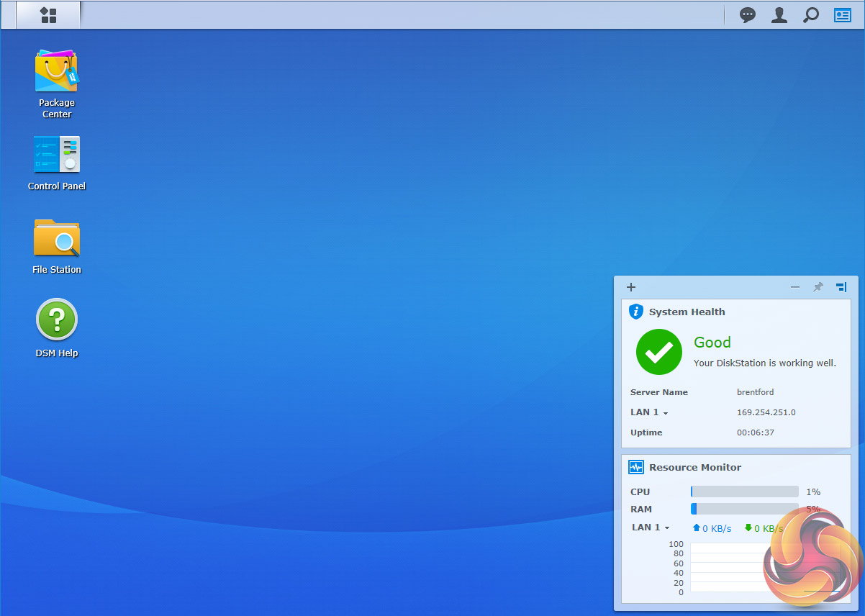Click the CPU 1% value
This screenshot has height=616, width=865.
coord(813,492)
